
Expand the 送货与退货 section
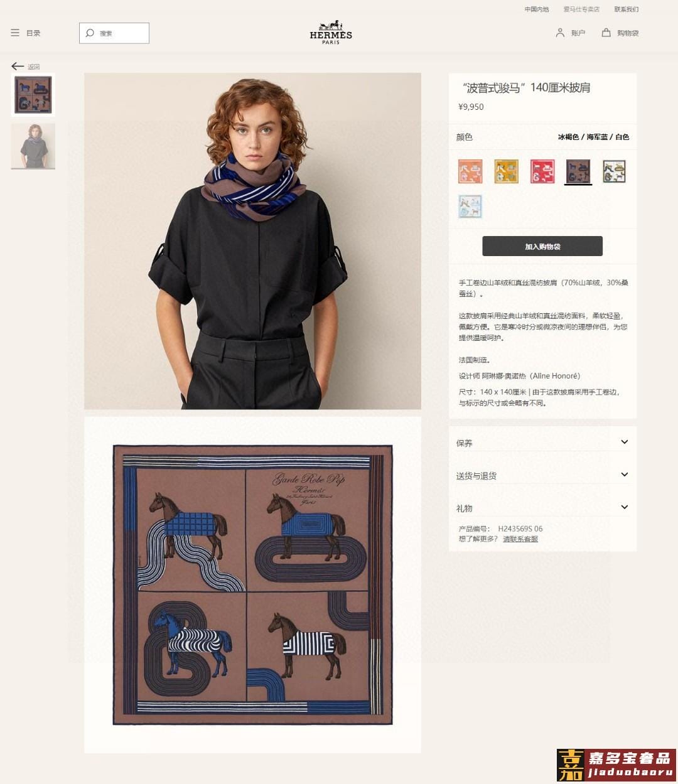542,475
